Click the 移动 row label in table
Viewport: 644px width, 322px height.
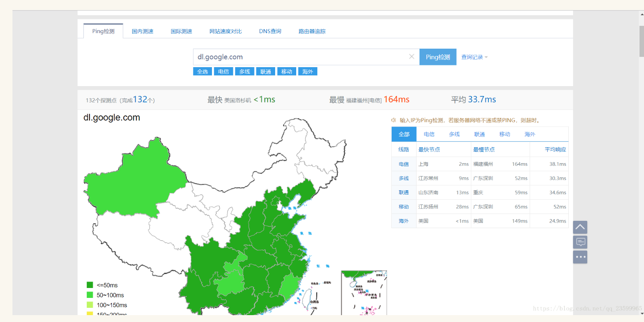(404, 207)
